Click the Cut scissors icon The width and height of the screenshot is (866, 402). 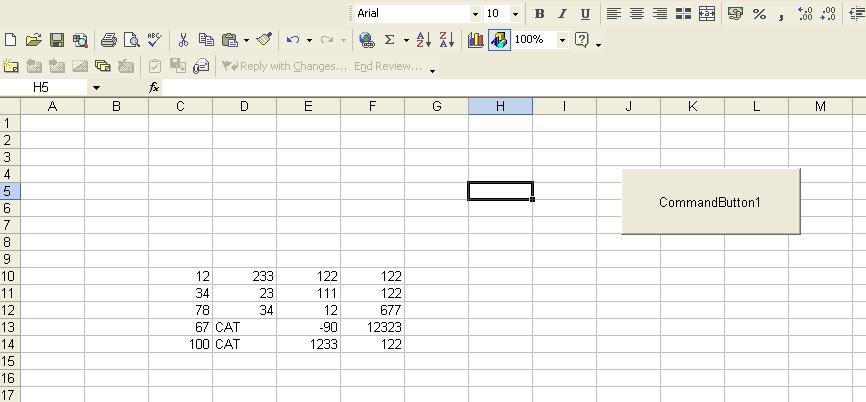click(x=183, y=40)
